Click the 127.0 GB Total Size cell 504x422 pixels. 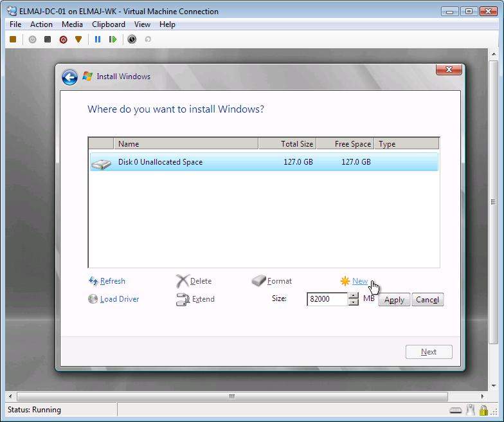pos(298,162)
